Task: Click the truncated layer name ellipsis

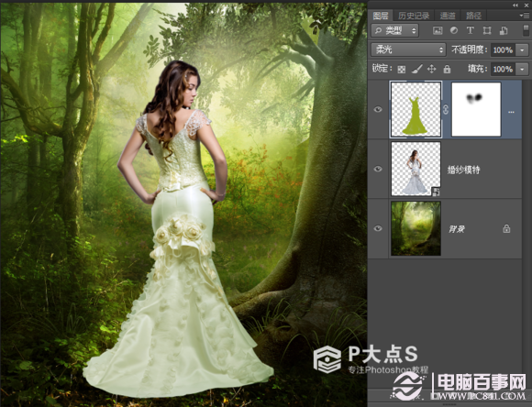Action: (511, 112)
